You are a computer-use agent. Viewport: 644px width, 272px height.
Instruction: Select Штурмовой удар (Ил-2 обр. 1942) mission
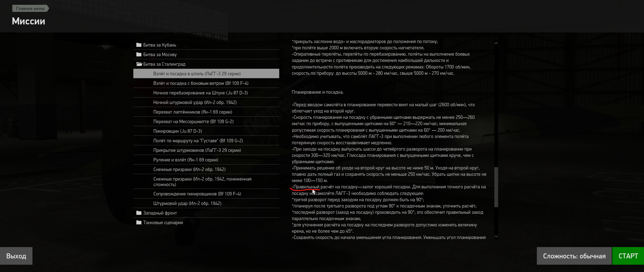click(206, 203)
